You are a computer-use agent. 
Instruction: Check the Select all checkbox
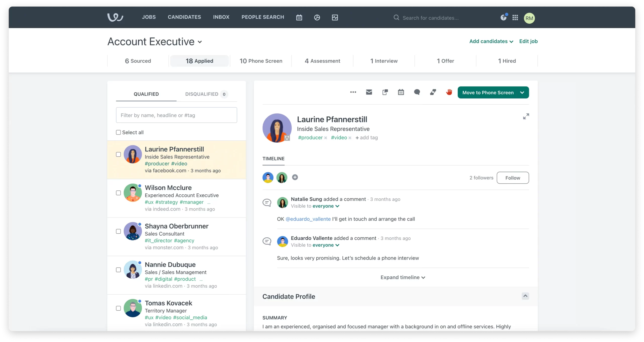pos(118,133)
